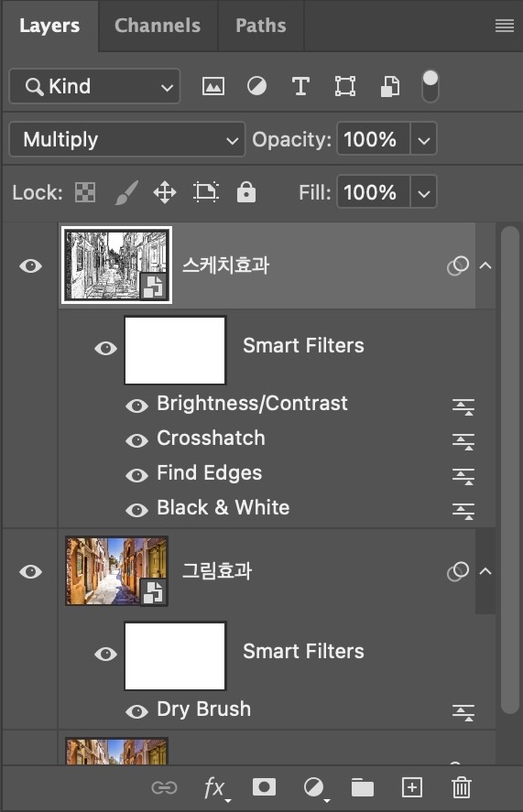Viewport: 523px width, 812px height.
Task: Click the 그림효과 layer name
Action: click(x=217, y=570)
